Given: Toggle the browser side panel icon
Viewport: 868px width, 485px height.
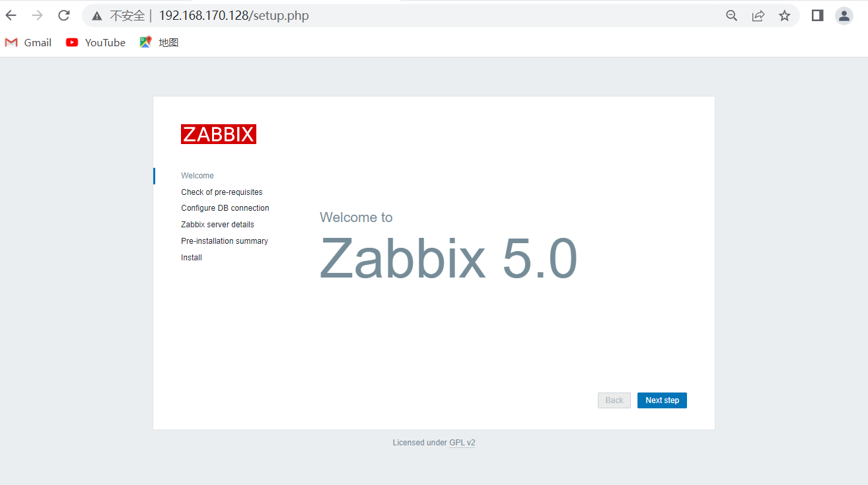Looking at the screenshot, I should coord(817,15).
